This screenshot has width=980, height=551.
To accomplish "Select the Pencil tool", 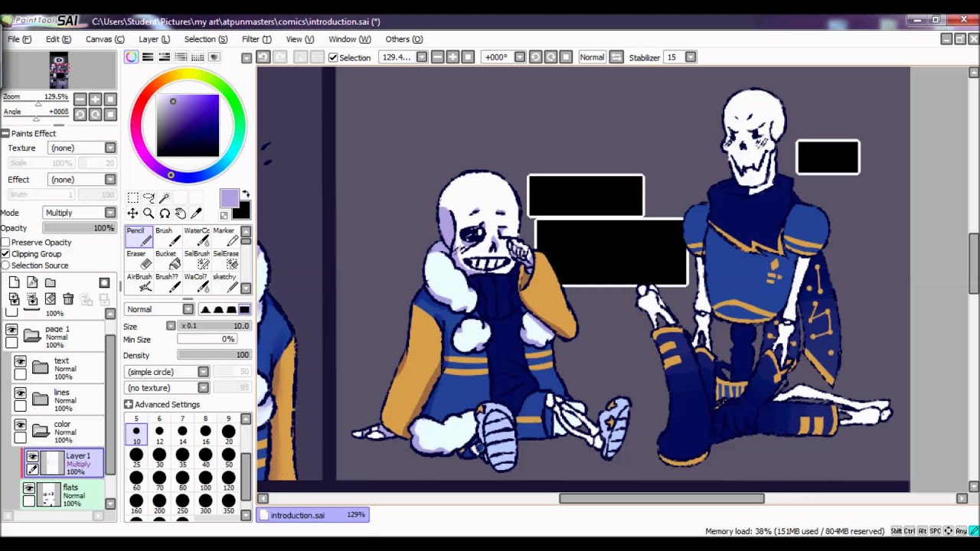I will click(139, 236).
